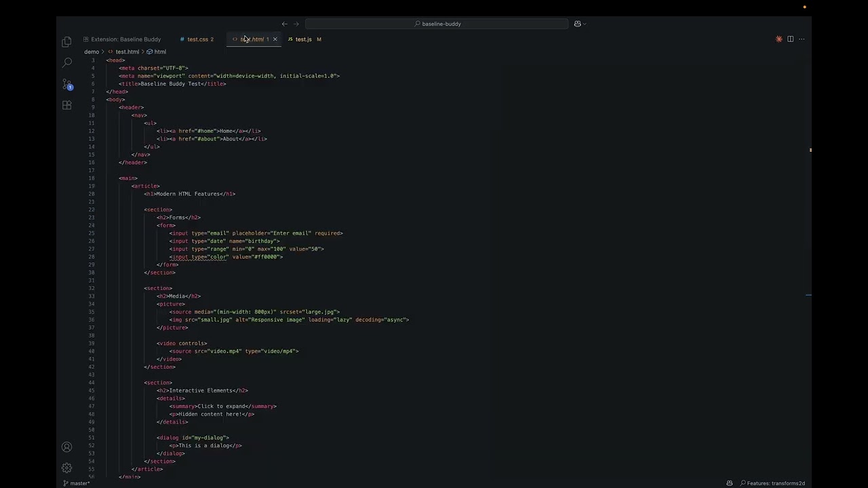Close the test.html tab
The height and width of the screenshot is (488, 868).
[x=275, y=39]
